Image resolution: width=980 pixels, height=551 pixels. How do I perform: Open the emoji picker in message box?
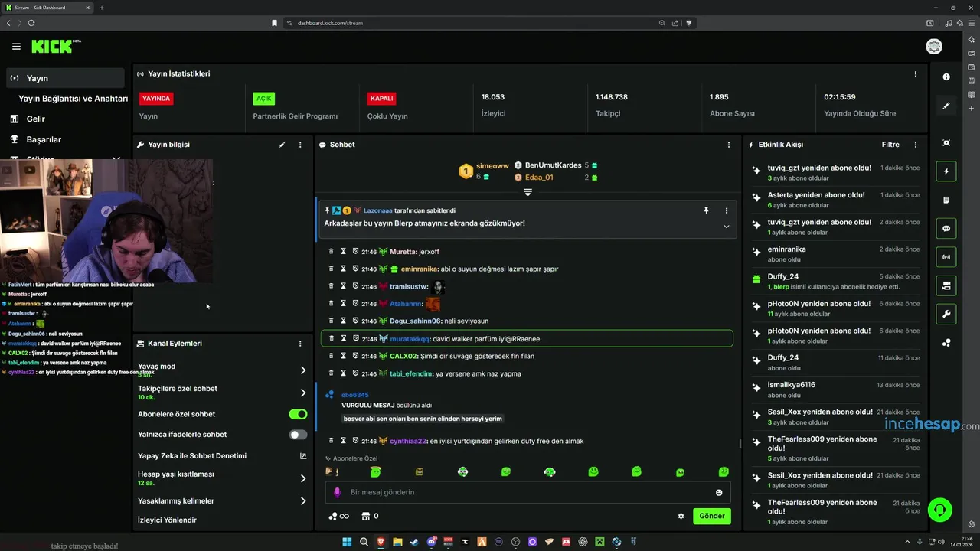(719, 492)
